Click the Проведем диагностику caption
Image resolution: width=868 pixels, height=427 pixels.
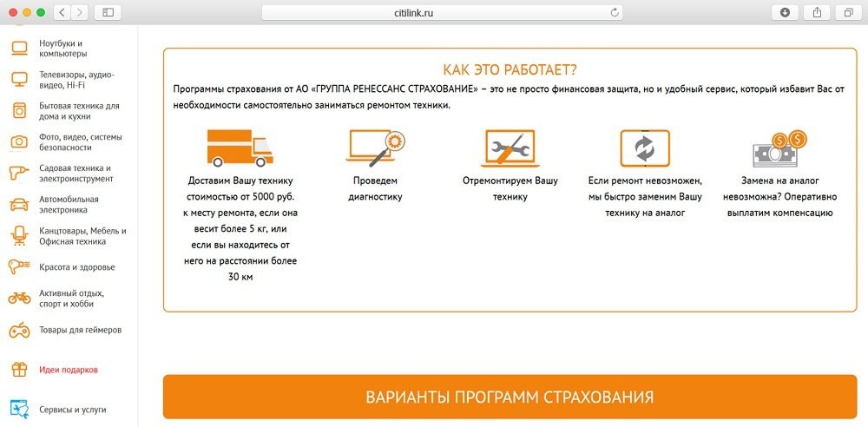click(375, 189)
